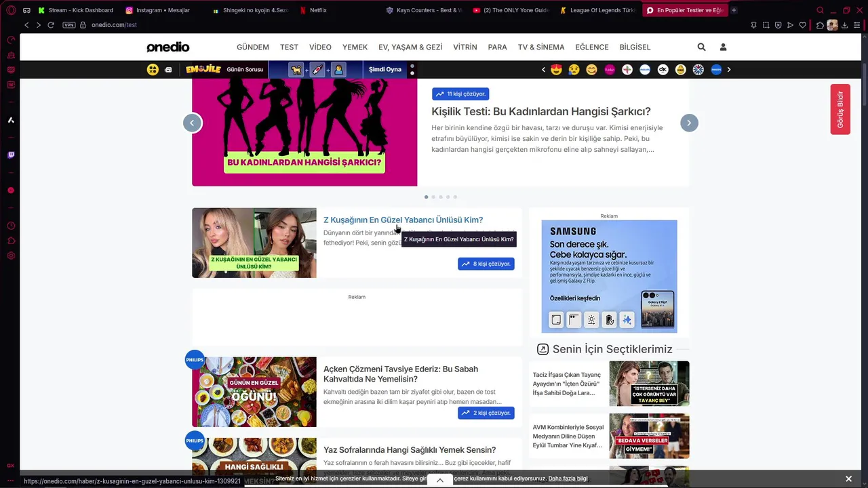868x488 pixels.
Task: Click the Samsung Galaxy Z Flip ad
Action: click(x=609, y=276)
